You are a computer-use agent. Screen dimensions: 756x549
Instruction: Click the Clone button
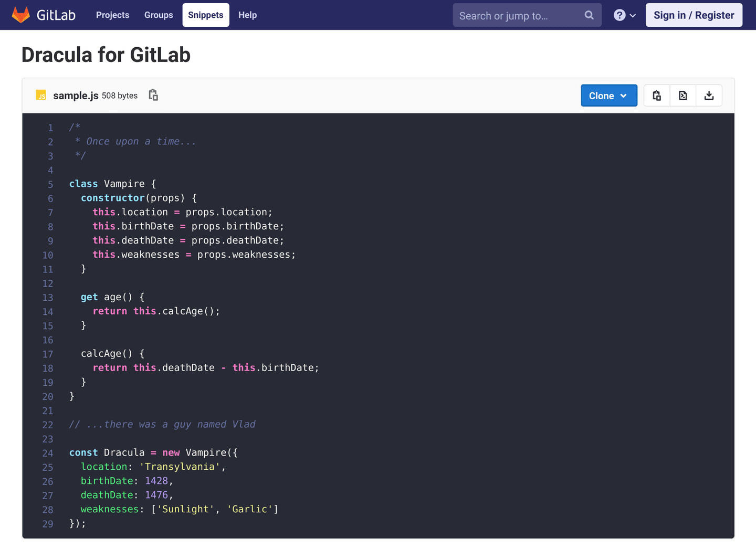click(602, 96)
